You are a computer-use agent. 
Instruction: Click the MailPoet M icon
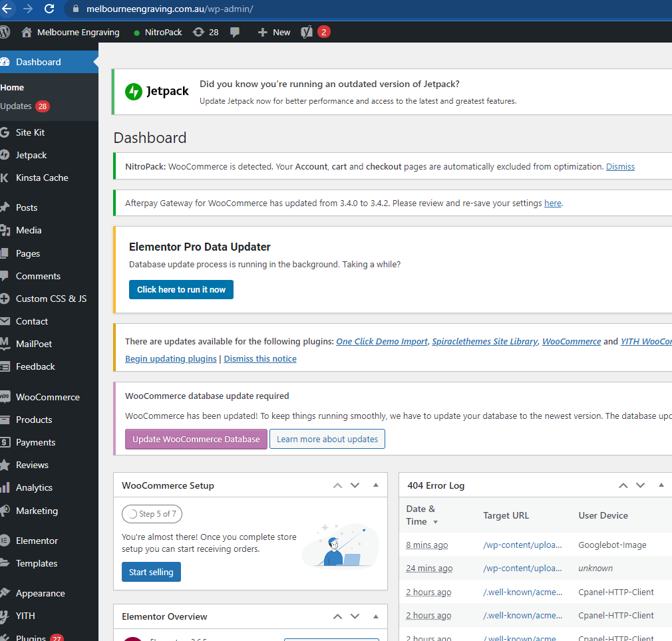pyautogui.click(x=5, y=343)
